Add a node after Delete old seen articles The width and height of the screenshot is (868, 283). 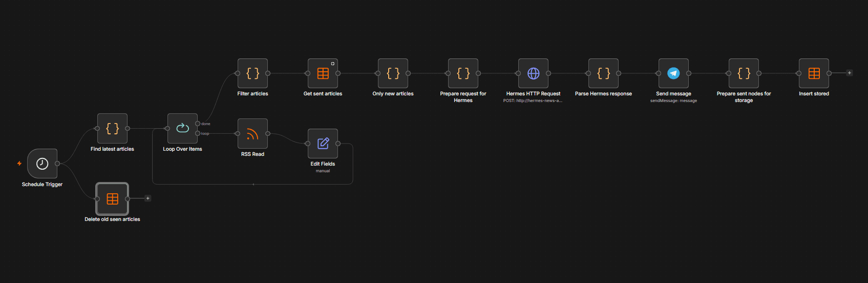147,198
